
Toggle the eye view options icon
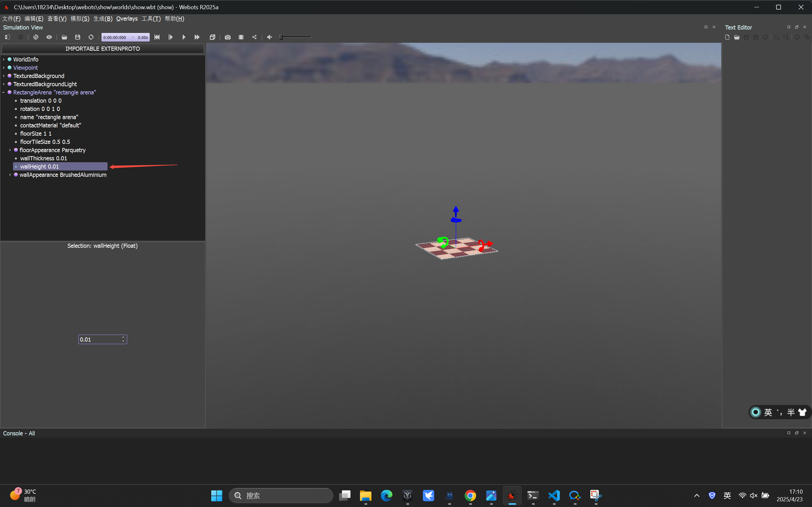tap(49, 37)
